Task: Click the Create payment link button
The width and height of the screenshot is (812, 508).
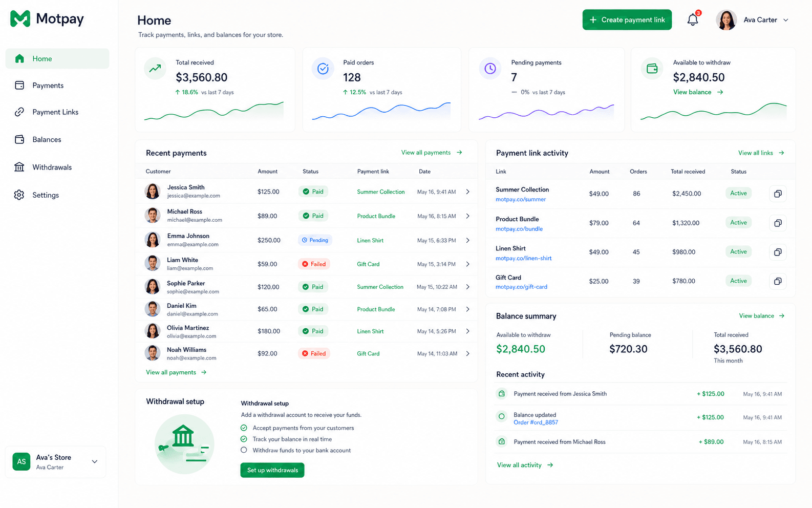Action: [627, 19]
